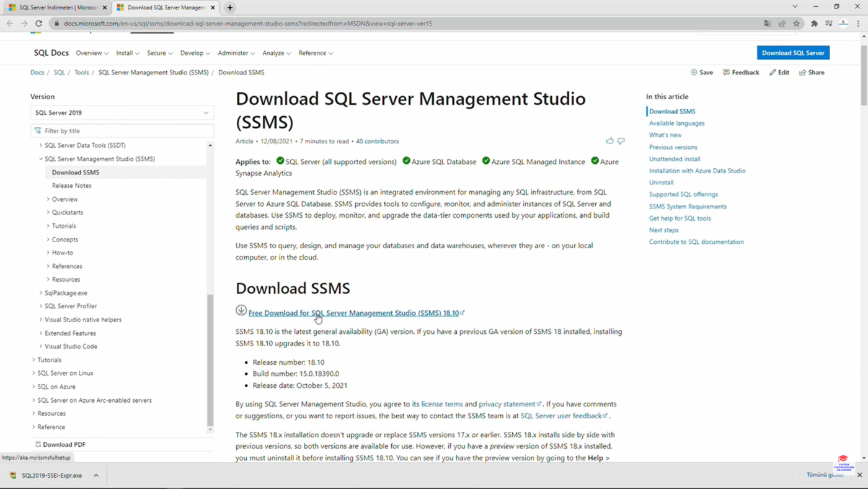Screen dimensions: 868x489
Task: Click the sidebar tree scrollbar thumb
Action: tap(210, 359)
